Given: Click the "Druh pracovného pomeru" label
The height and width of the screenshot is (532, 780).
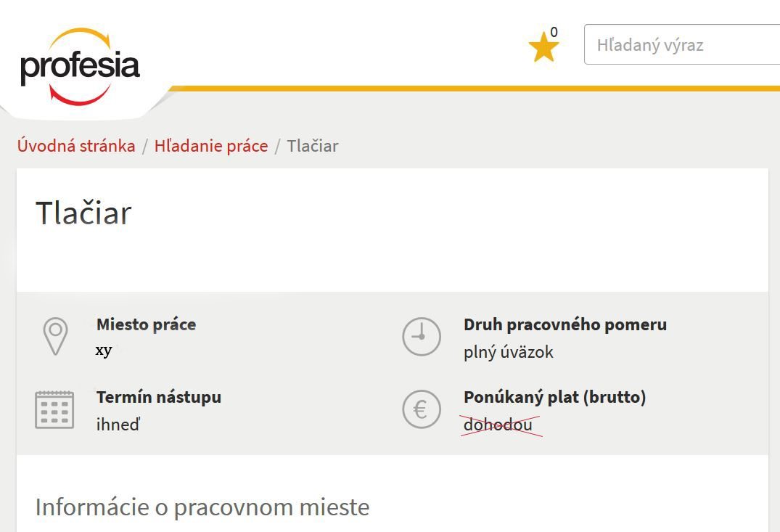Looking at the screenshot, I should pyautogui.click(x=565, y=324).
